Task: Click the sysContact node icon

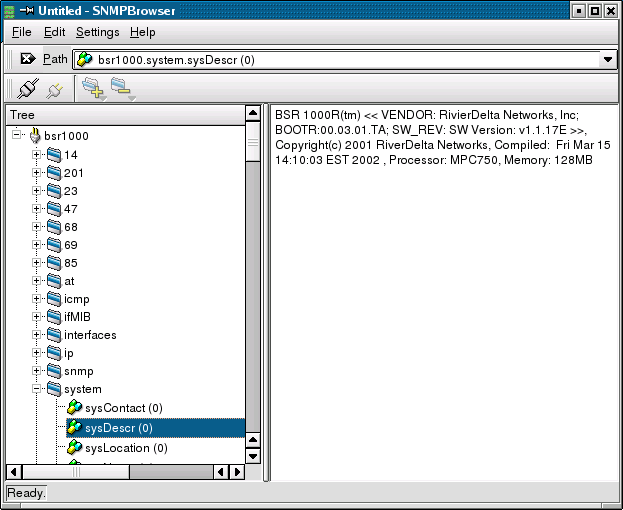Action: pos(74,408)
